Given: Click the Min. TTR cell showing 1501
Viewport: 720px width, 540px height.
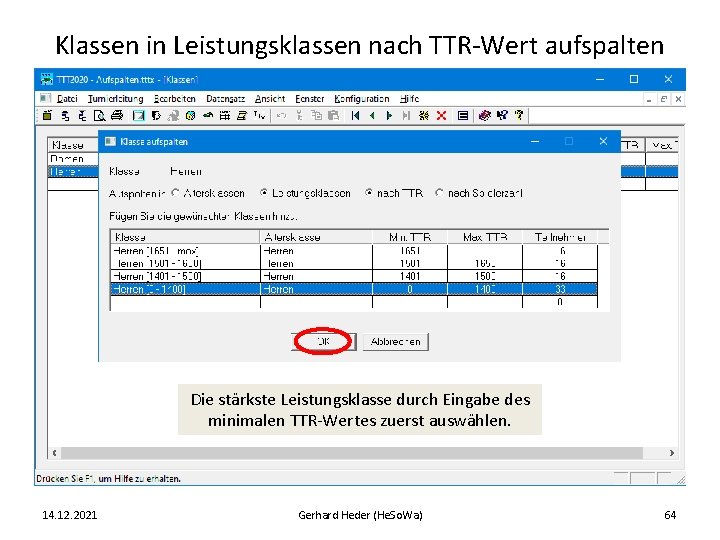Looking at the screenshot, I should pos(410,264).
